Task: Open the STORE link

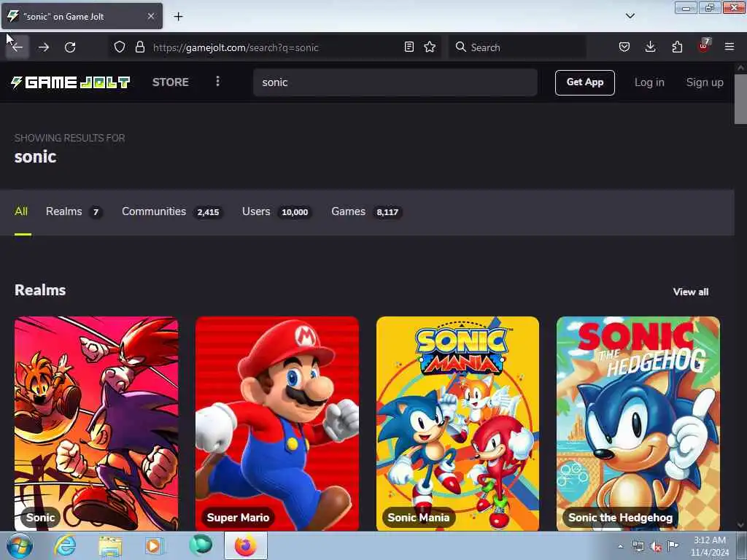Action: 171,82
